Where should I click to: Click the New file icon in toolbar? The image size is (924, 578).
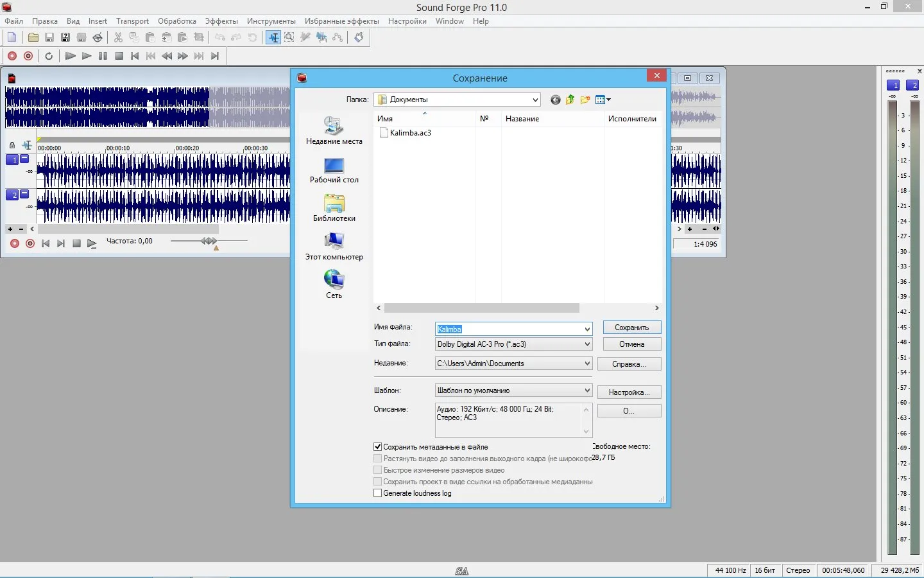coord(12,37)
